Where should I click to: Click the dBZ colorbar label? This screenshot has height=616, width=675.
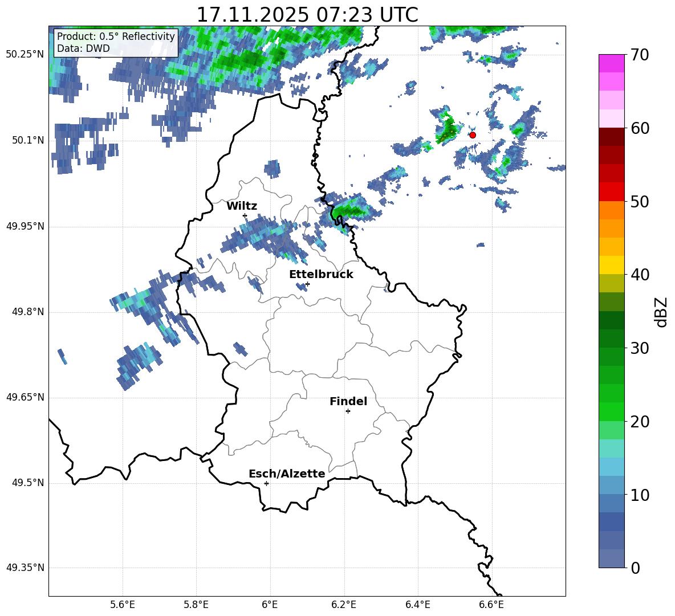(661, 312)
